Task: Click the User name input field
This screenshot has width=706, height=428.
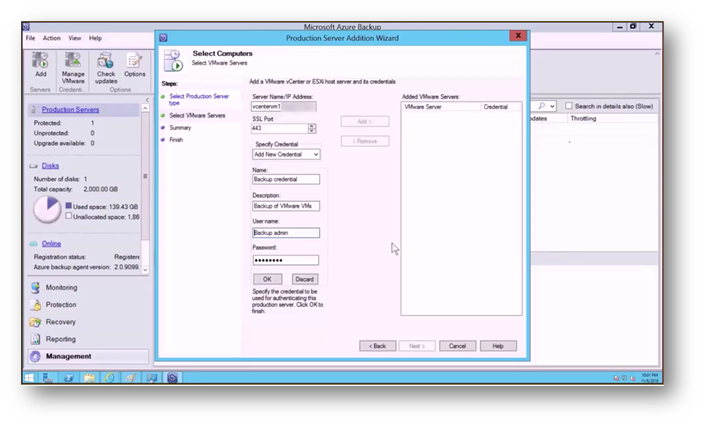Action: (286, 233)
